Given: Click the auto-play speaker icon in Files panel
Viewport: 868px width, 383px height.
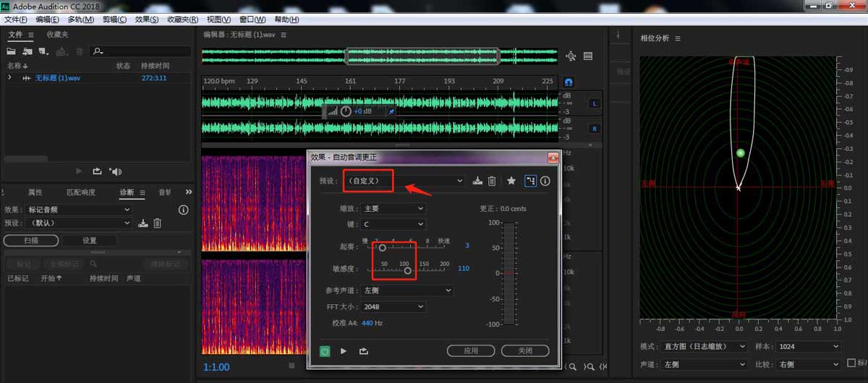Looking at the screenshot, I should click(116, 171).
